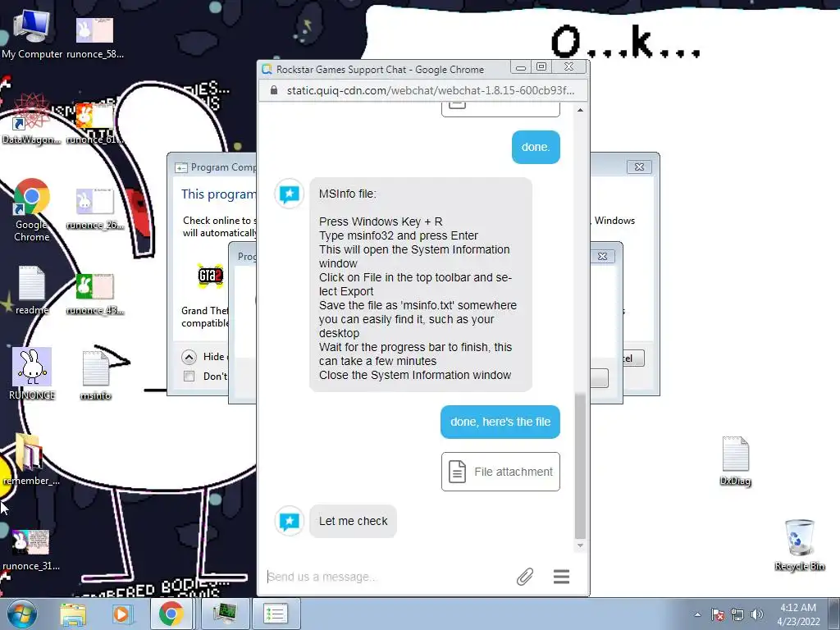This screenshot has height=630, width=840.
Task: Click the chat scrollbar thumb
Action: tap(580, 466)
